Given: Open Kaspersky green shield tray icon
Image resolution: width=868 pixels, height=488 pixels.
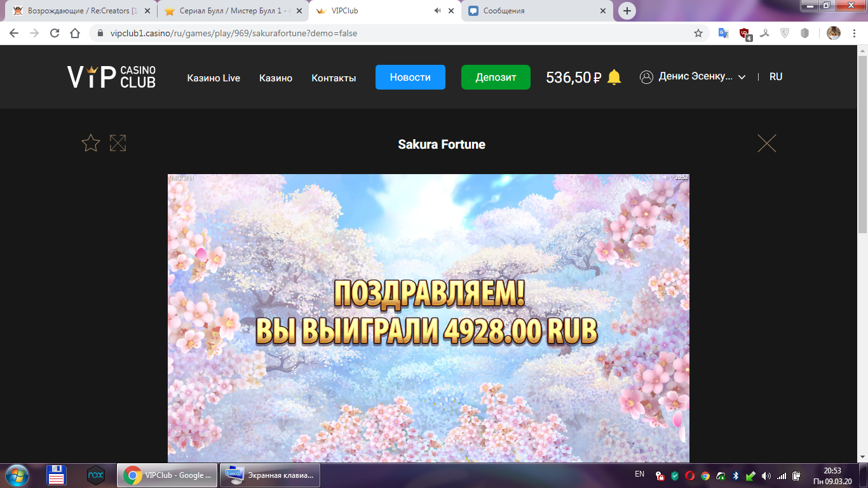Looking at the screenshot, I should 675,476.
